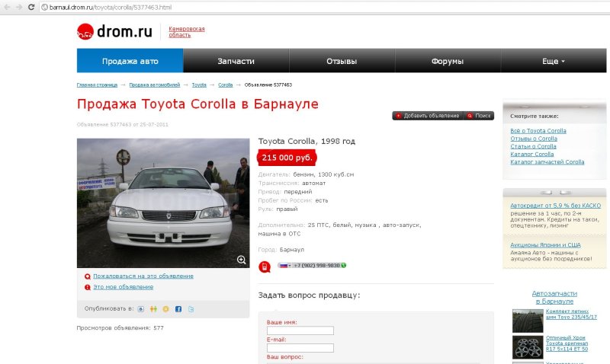Open Автозапчасти в Барнауле link
Screen dimensions: 610x364
tap(554, 297)
